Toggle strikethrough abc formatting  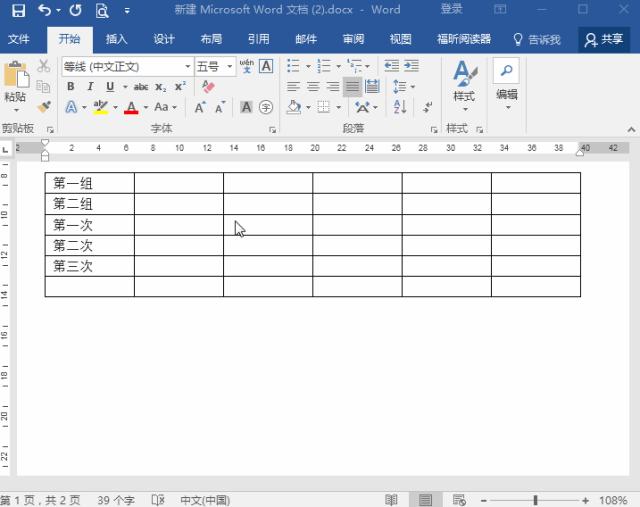click(141, 87)
